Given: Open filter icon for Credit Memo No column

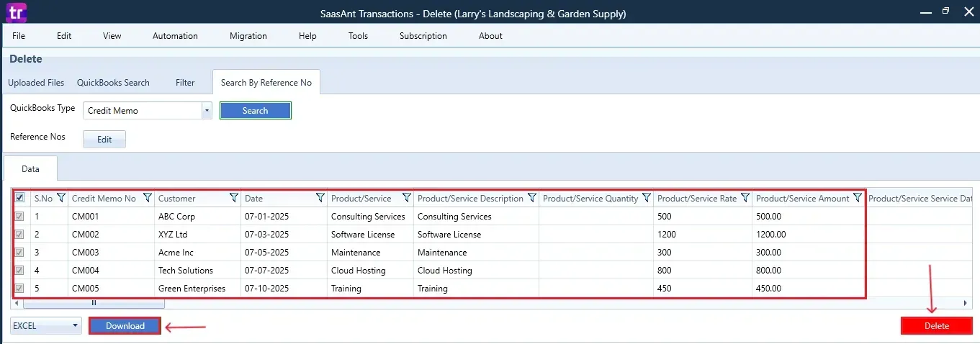Looking at the screenshot, I should tap(148, 198).
